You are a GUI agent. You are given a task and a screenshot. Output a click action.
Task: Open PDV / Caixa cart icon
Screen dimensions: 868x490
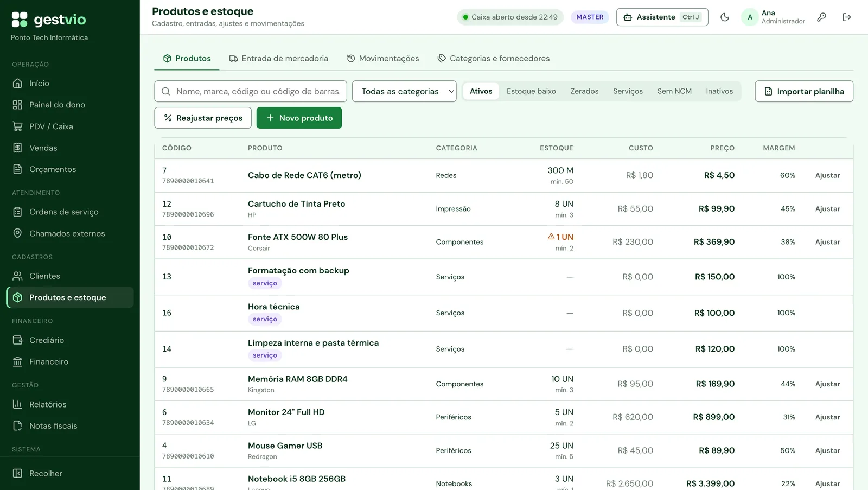click(18, 126)
